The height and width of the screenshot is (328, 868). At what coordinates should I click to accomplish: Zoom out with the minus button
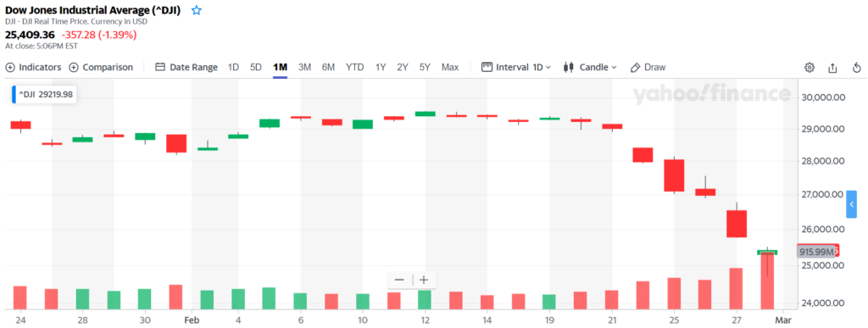tap(399, 280)
